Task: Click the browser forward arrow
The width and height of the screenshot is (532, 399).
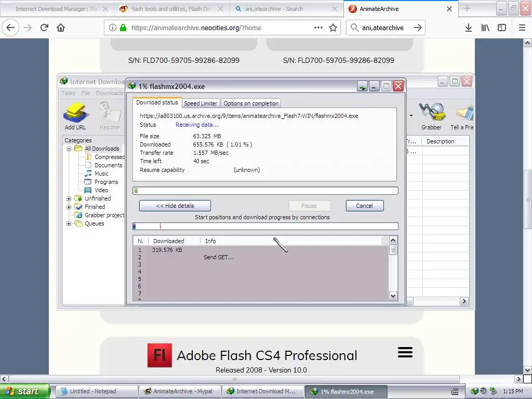Action: click(28, 28)
